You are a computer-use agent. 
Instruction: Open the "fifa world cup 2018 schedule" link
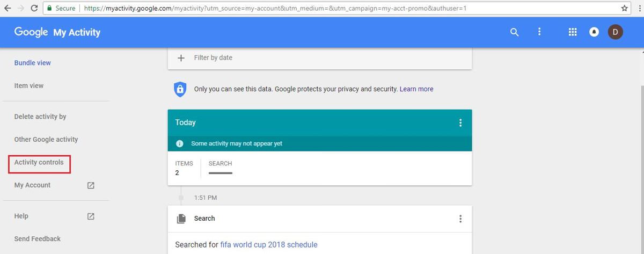(x=268, y=245)
